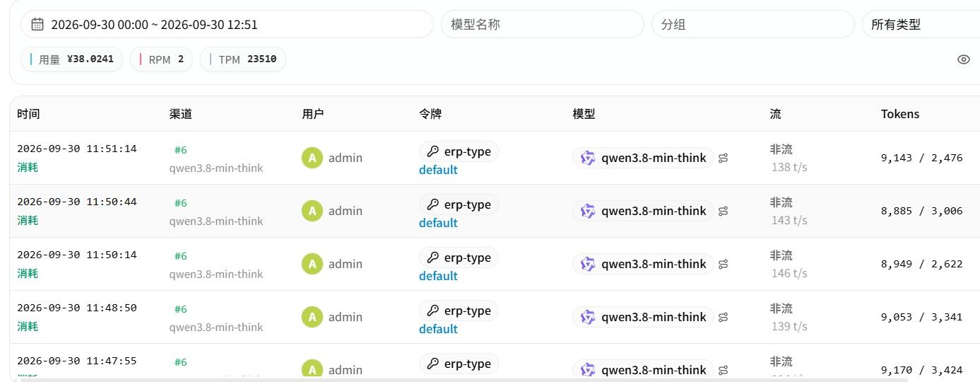
Task: Click channel #6 in 11:47:55 row
Action: pyautogui.click(x=180, y=362)
